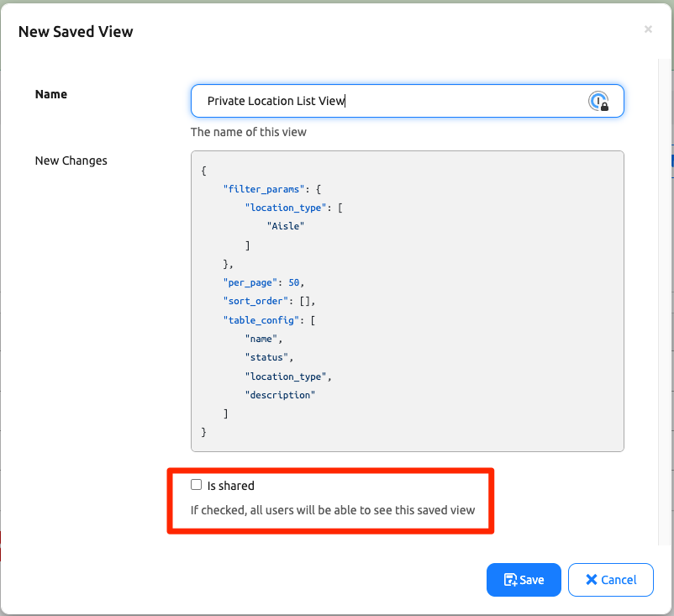
Task: Click inside the view name input field
Action: click(378, 100)
